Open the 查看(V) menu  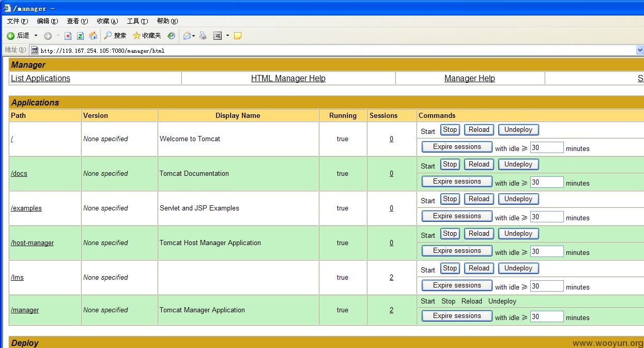click(78, 21)
